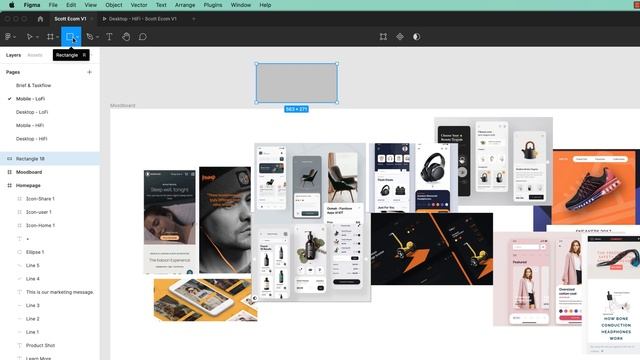Open the Help menu
The image size is (640, 360).
coord(265,5)
